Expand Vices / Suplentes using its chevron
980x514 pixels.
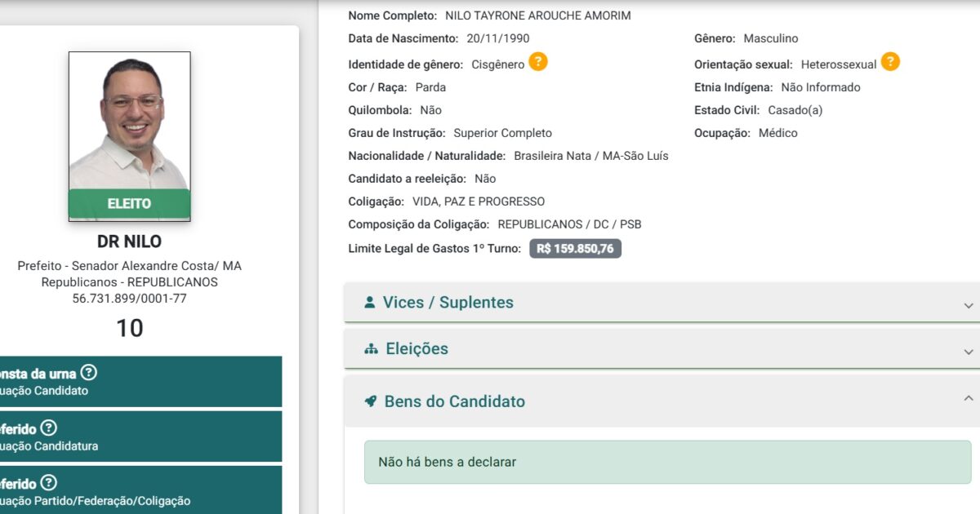point(968,306)
